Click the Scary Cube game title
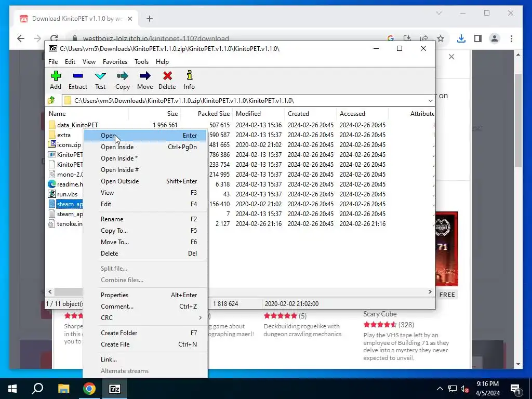532x399 pixels. [380, 314]
